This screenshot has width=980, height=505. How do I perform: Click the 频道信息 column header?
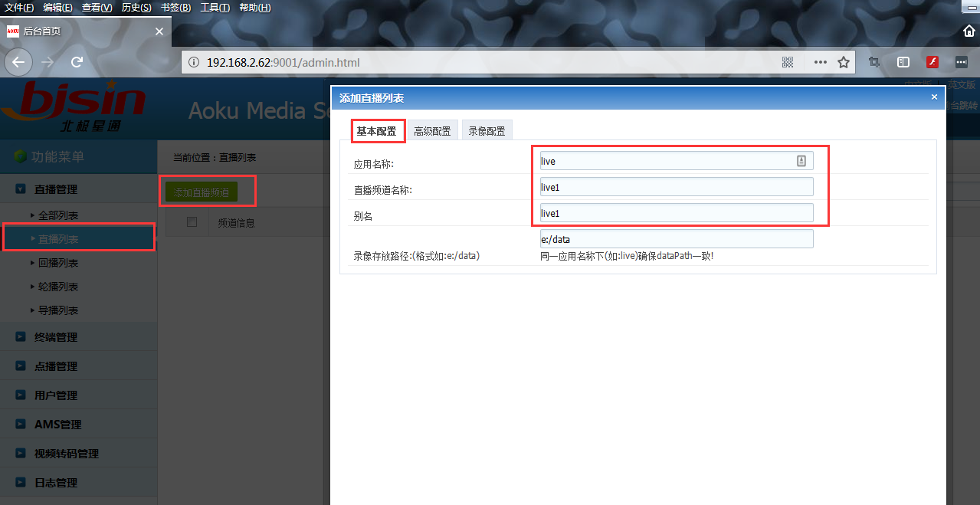(237, 223)
